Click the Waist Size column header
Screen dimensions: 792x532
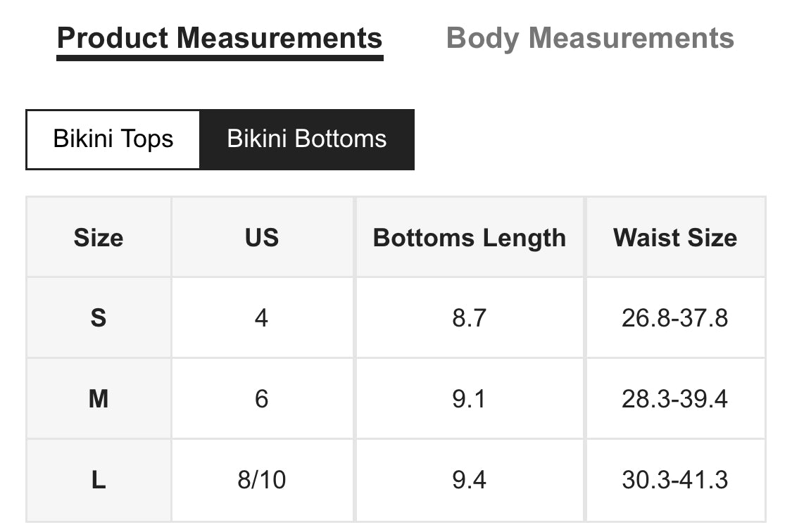click(x=675, y=237)
